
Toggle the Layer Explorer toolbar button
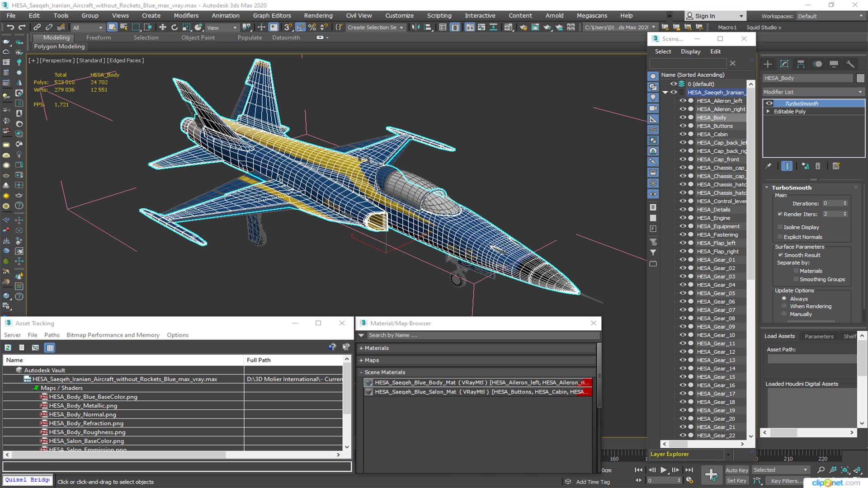click(455, 27)
